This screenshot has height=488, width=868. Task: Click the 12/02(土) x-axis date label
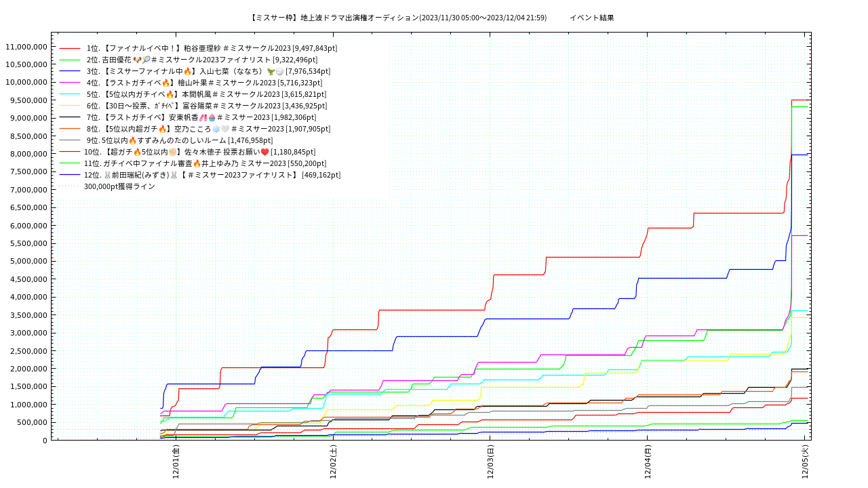(334, 462)
